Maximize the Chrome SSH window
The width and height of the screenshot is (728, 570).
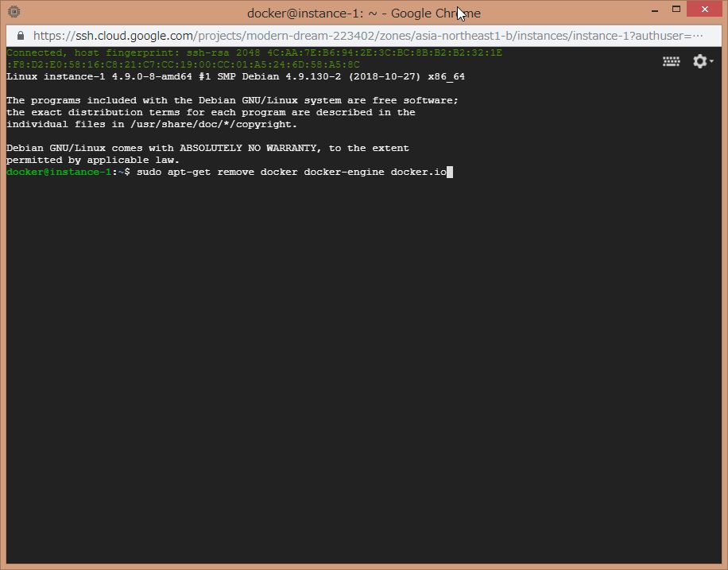676,10
